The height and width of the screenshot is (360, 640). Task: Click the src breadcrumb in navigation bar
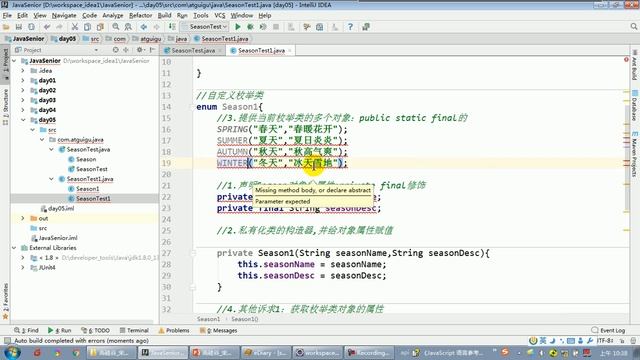tap(91, 39)
